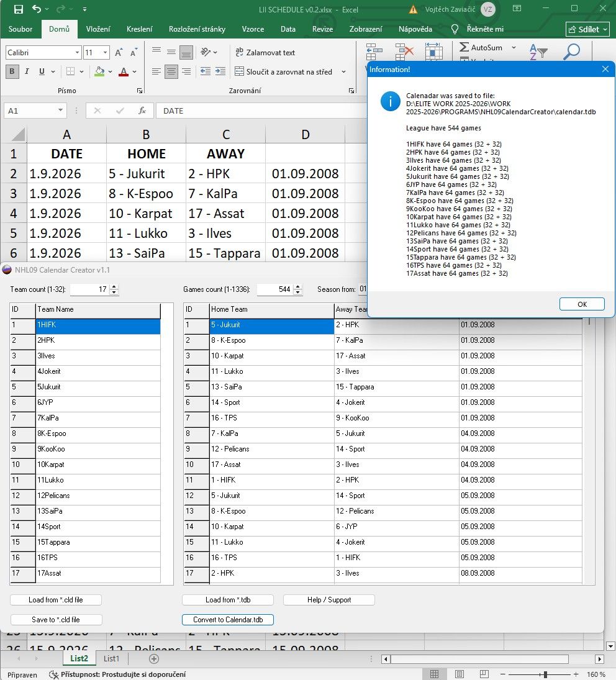
Task: Click the Excel zoom slider handle
Action: pyautogui.click(x=545, y=674)
